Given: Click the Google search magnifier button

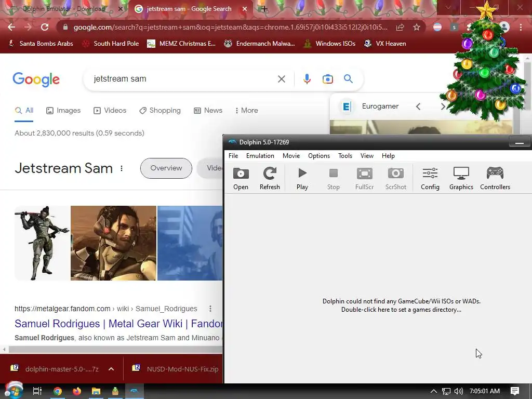Looking at the screenshot, I should [348, 79].
